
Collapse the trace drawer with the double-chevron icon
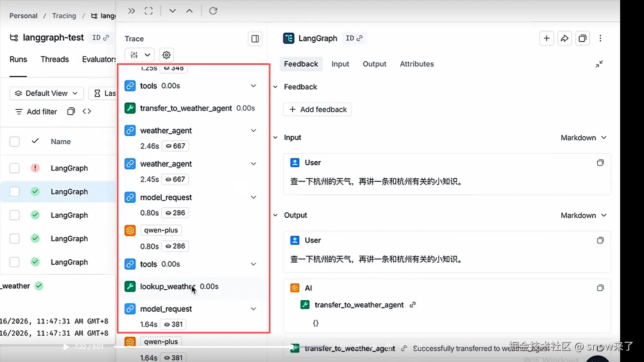coord(131,11)
